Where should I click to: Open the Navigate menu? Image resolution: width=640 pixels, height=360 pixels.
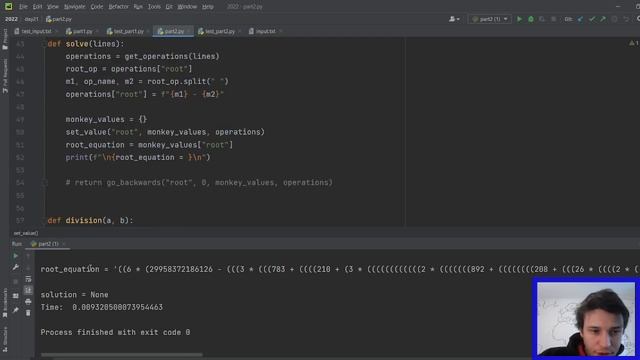(74, 7)
